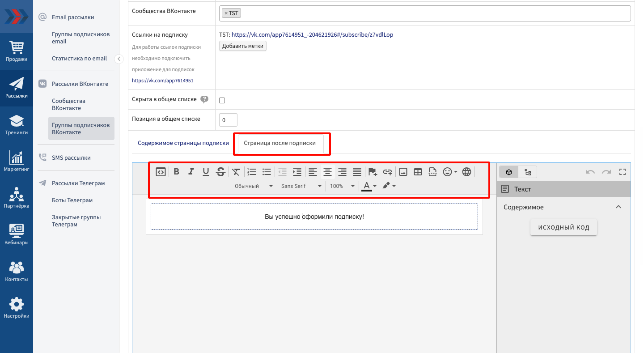The image size is (644, 353).
Task: Open the text color picker
Action: [x=369, y=186]
